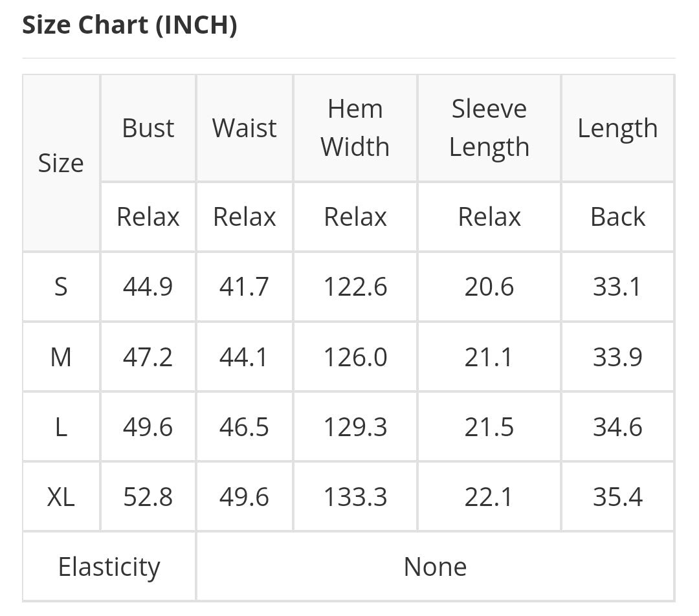This screenshot has width=699, height=616.
Task: Select the Size column header
Action: click(x=61, y=163)
